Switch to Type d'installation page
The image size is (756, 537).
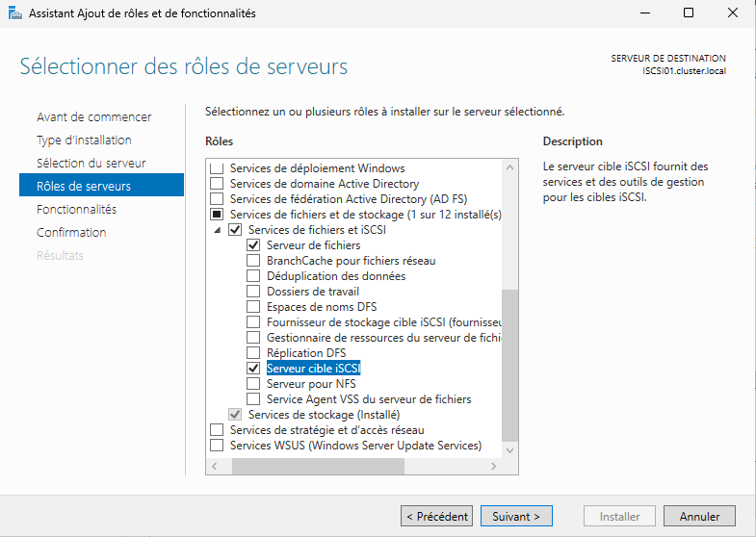click(x=84, y=140)
